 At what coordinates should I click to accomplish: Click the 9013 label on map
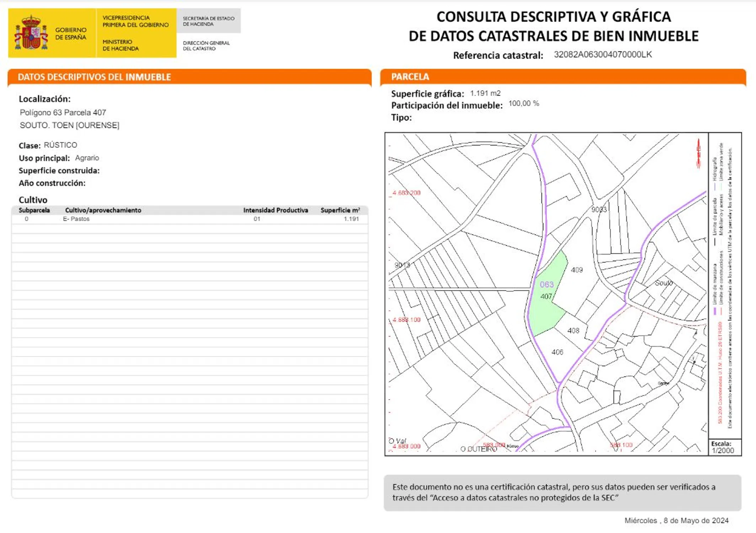click(402, 265)
